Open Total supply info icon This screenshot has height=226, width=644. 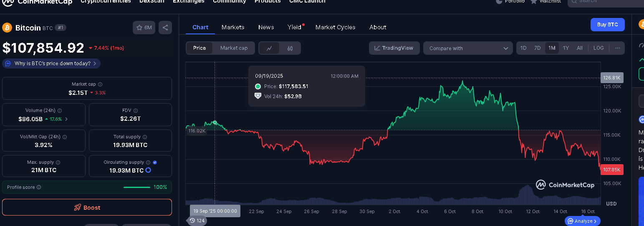(145, 137)
